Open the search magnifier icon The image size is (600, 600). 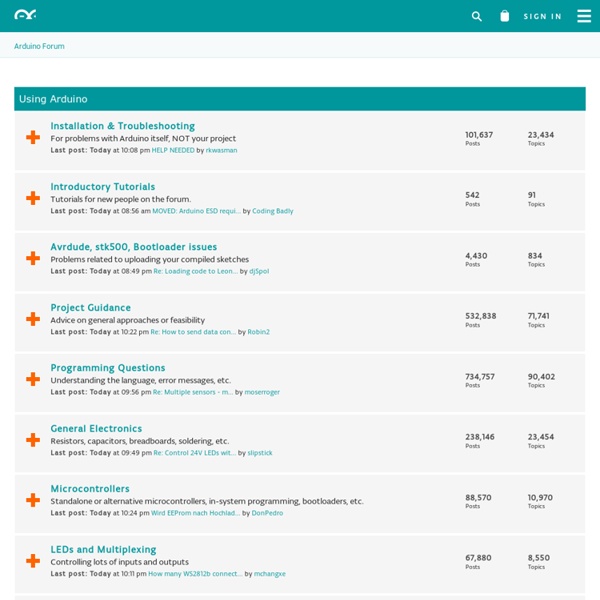pos(476,16)
